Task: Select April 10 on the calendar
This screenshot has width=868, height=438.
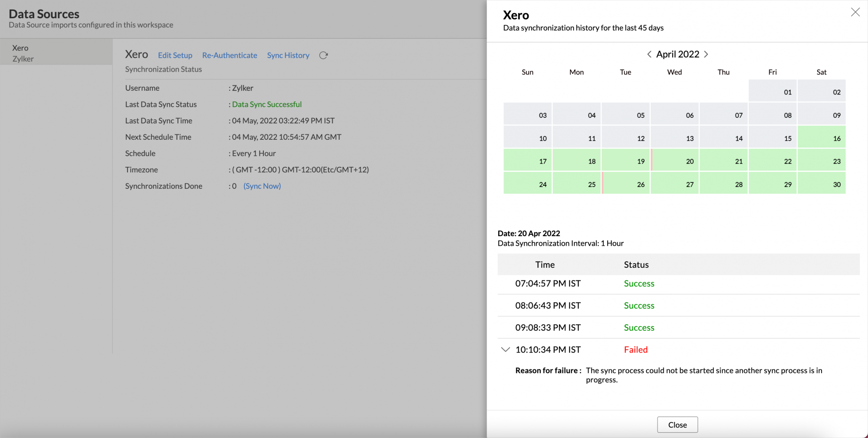Action: 528,137
